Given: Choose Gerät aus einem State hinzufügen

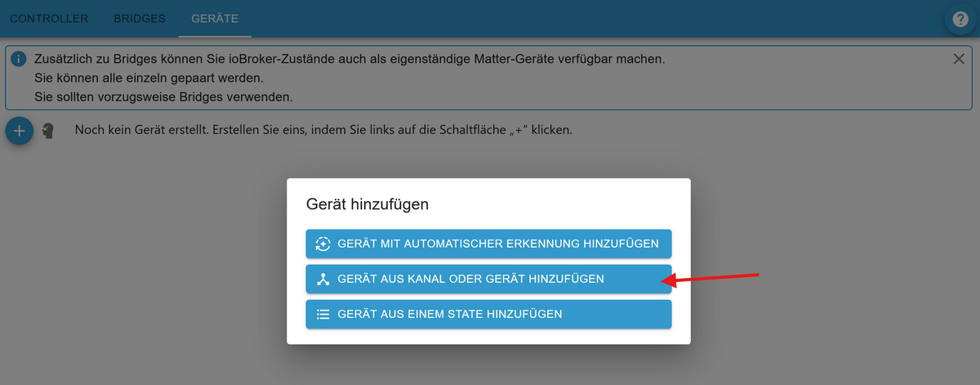Looking at the screenshot, I should 488,314.
